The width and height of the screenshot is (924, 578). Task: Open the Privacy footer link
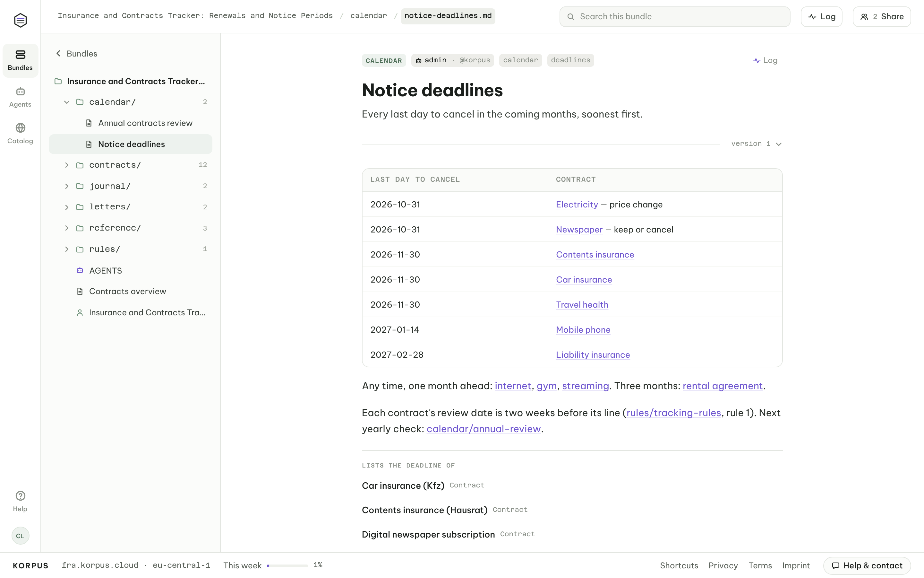pyautogui.click(x=723, y=565)
